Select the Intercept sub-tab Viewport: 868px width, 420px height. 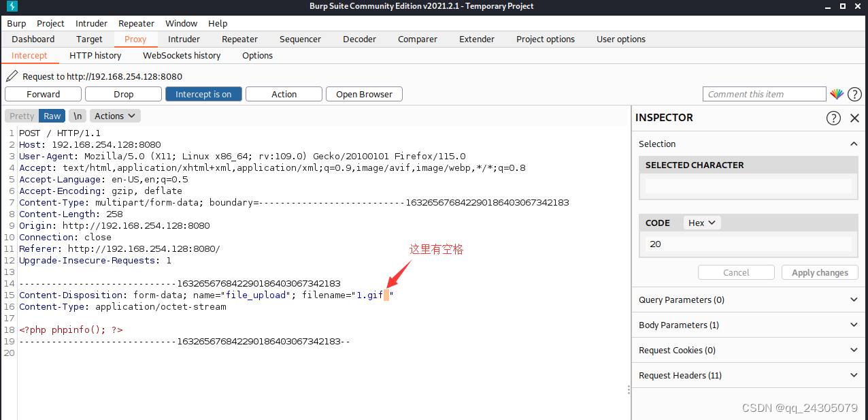[29, 55]
